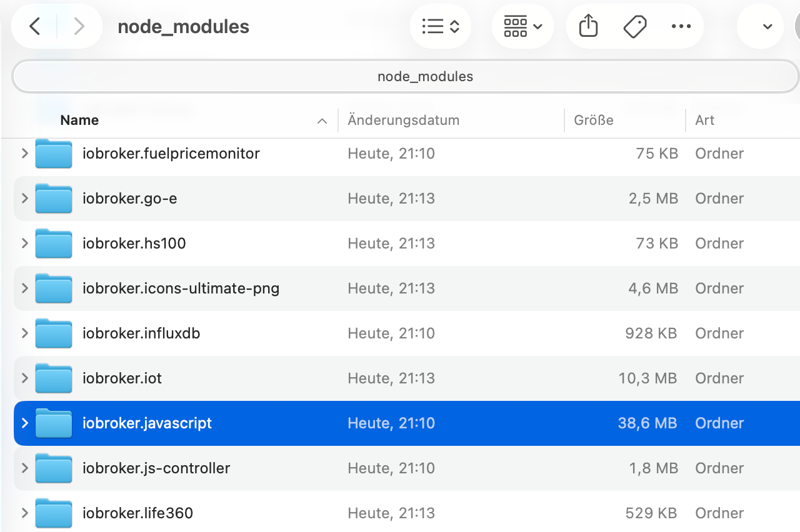Select the iobroker.js-controller folder icon
The width and height of the screenshot is (800, 532).
[54, 468]
